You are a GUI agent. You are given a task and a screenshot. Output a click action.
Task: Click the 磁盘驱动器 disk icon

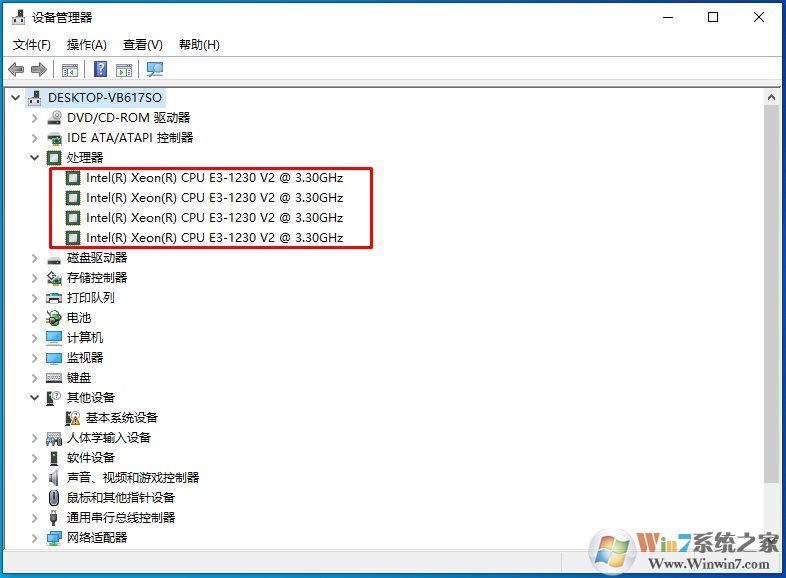point(54,259)
